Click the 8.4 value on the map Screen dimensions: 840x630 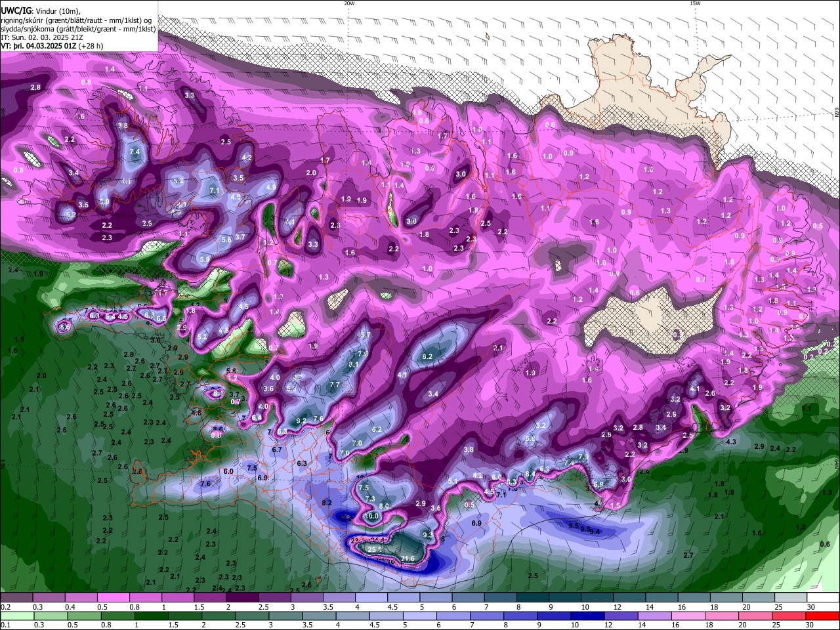coord(530,474)
